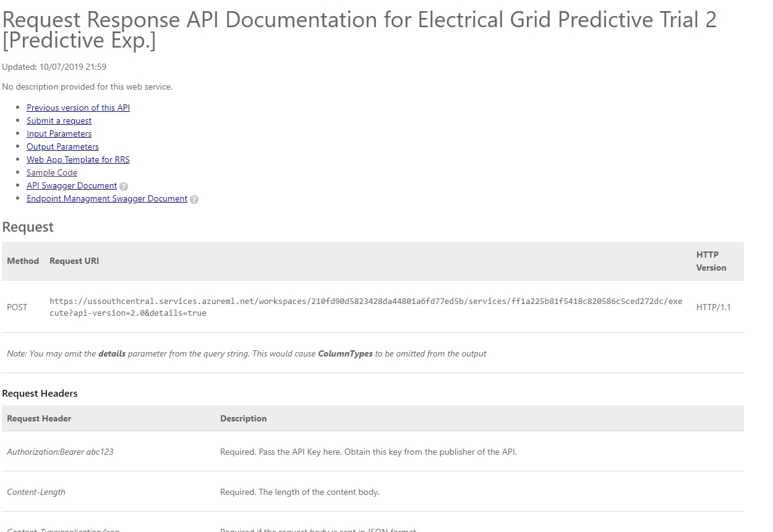Jump to Output Parameters section
Image resolution: width=773 pixels, height=532 pixels.
point(62,146)
